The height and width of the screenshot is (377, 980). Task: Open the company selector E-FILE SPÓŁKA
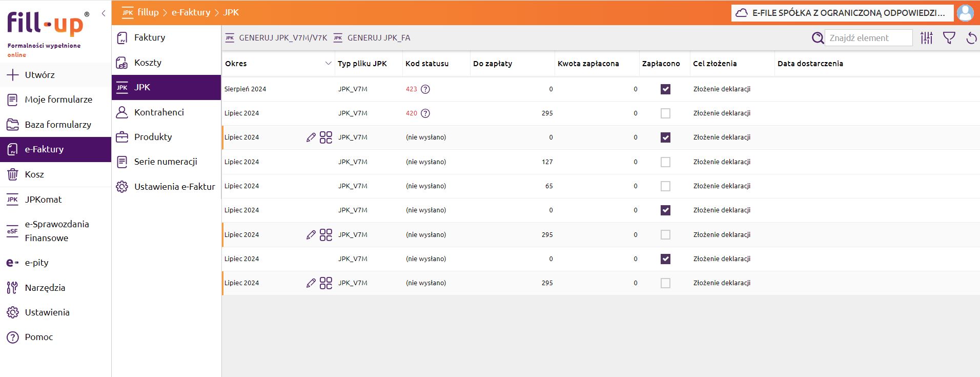[x=842, y=13]
